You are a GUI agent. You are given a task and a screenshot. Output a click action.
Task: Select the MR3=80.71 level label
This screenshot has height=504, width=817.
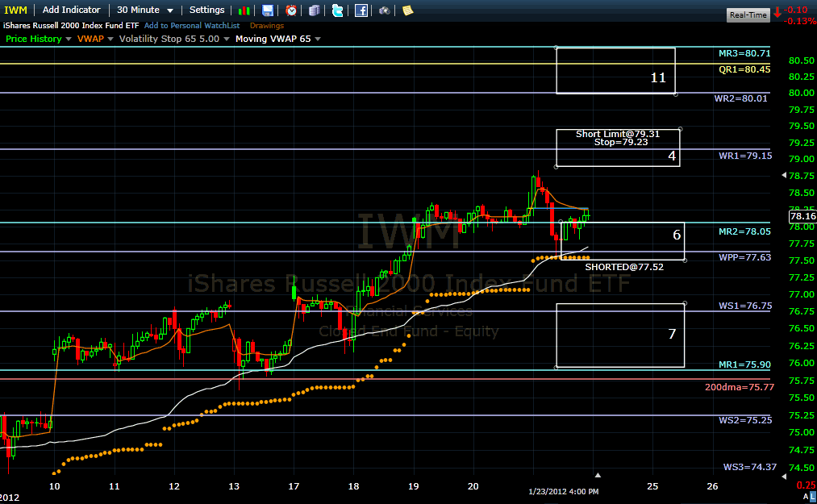click(x=744, y=53)
